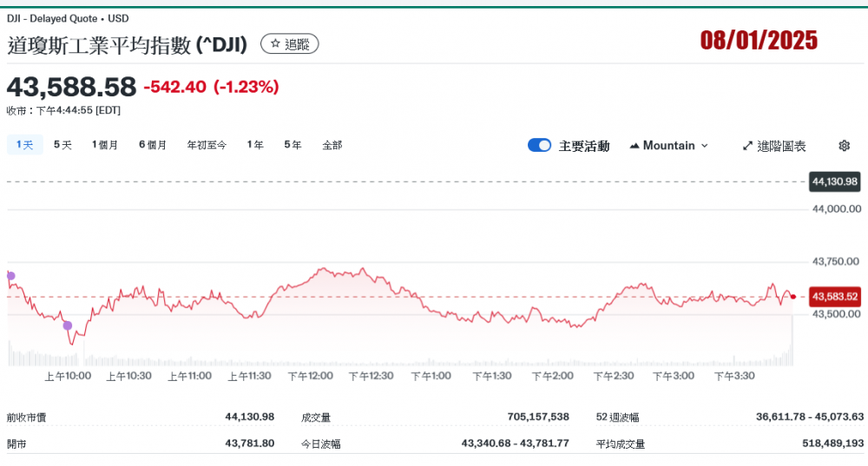Toggle the 主要活動 switch off

539,146
